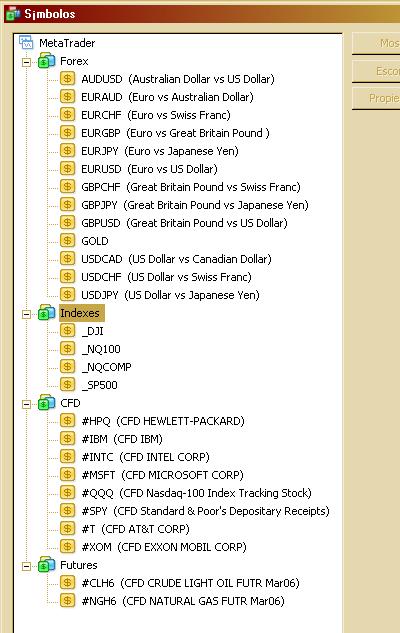This screenshot has height=633, width=400.
Task: Select #INTC (CFD INTEL CORP) entry
Action: [x=145, y=457]
